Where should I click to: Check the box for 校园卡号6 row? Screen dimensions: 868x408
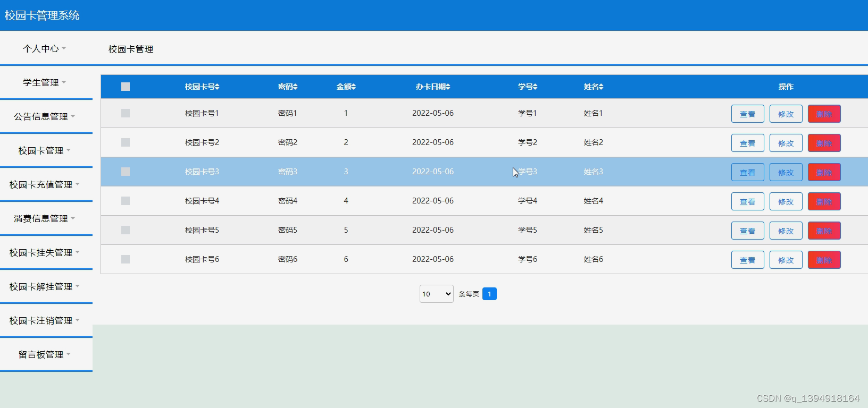point(126,259)
